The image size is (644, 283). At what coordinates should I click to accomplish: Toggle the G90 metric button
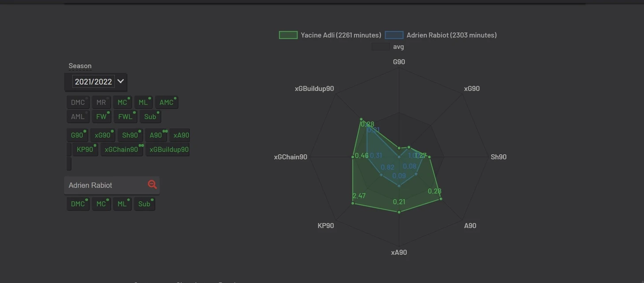pyautogui.click(x=77, y=135)
